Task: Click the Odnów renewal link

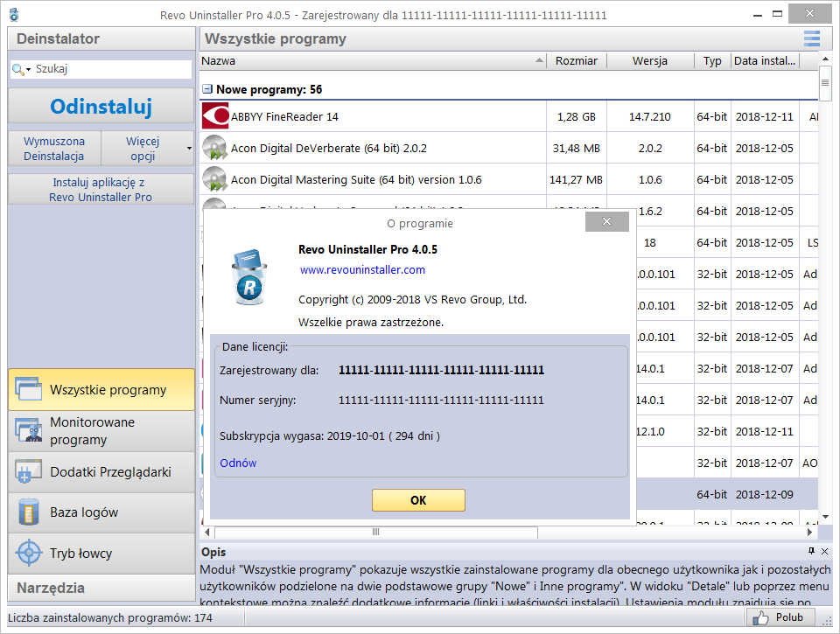Action: click(238, 463)
